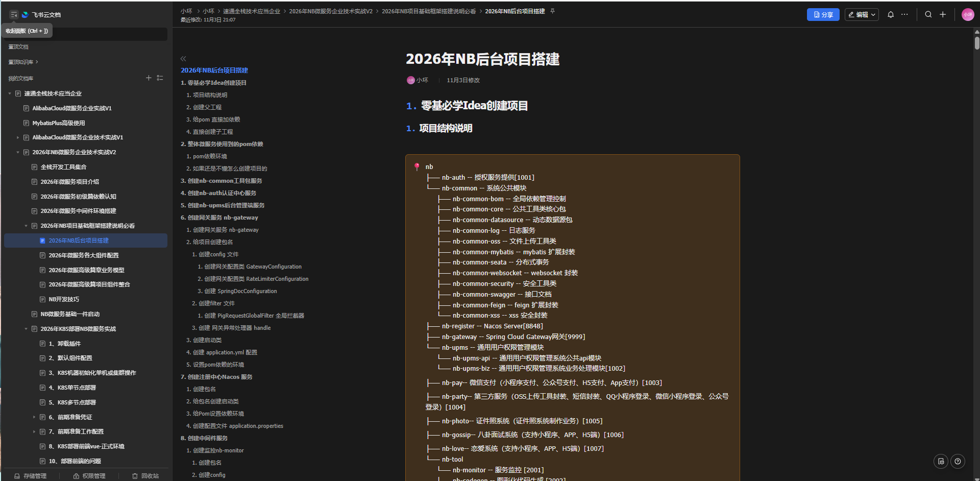980x481 pixels.
Task: Pin the document via breadcrumb pin icon
Action: pos(552,11)
